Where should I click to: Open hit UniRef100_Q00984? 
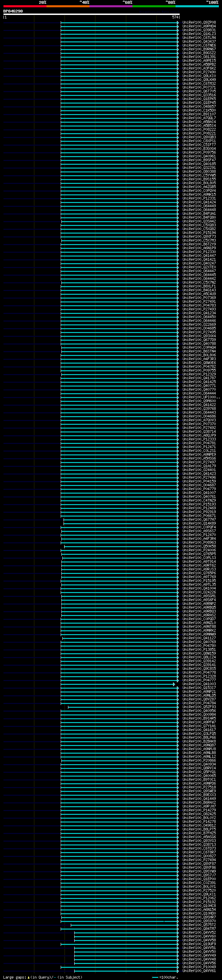[x=199, y=714]
